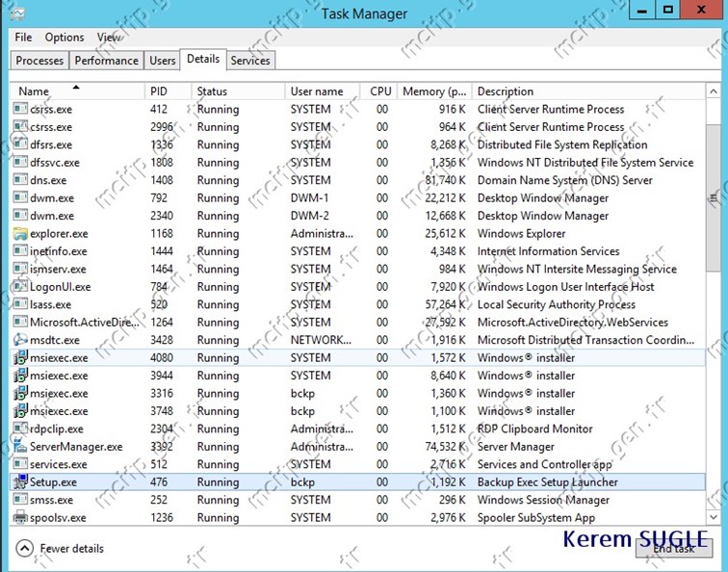
Task: Click the msdtc.exe process icon
Action: coord(20,340)
